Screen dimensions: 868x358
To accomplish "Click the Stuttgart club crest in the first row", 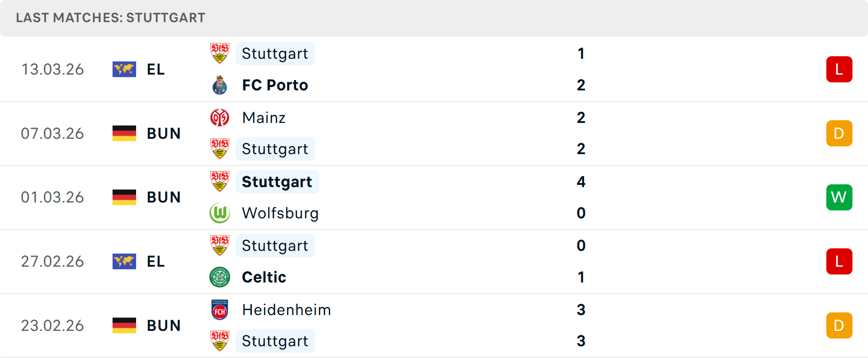I will (x=220, y=53).
